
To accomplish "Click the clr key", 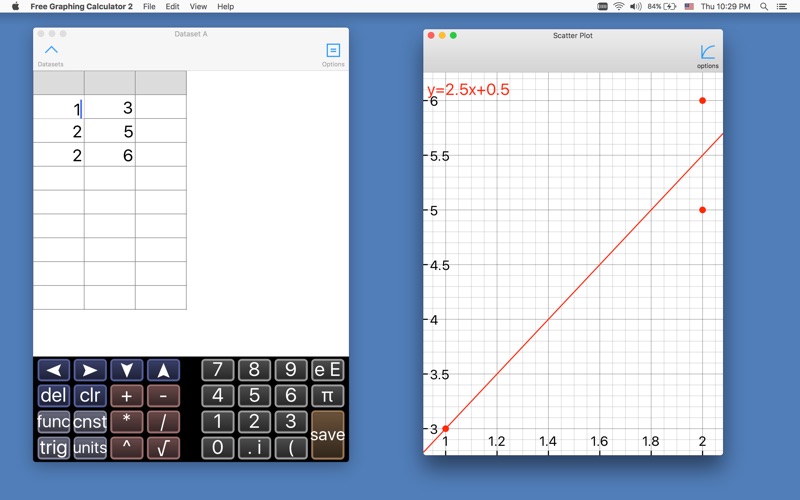I will [x=90, y=395].
